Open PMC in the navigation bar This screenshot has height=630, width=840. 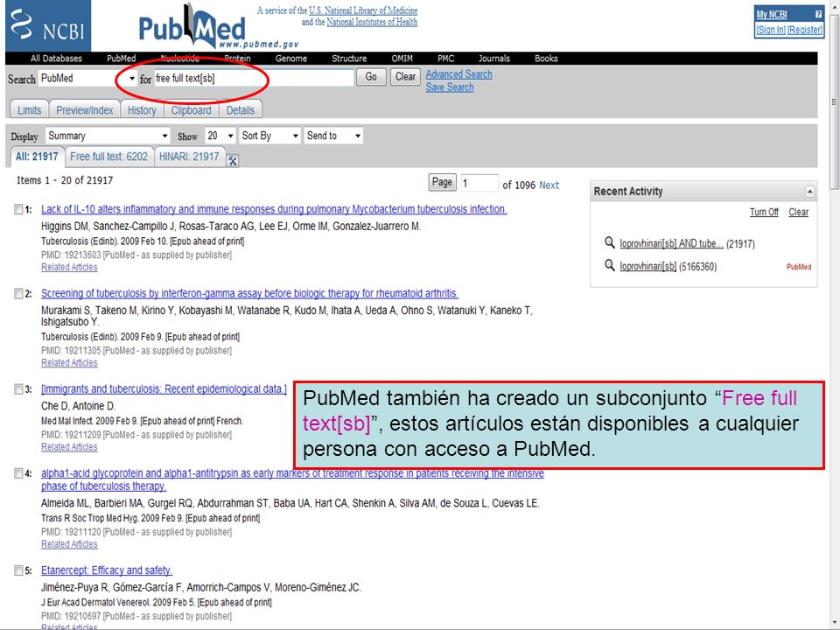click(445, 59)
